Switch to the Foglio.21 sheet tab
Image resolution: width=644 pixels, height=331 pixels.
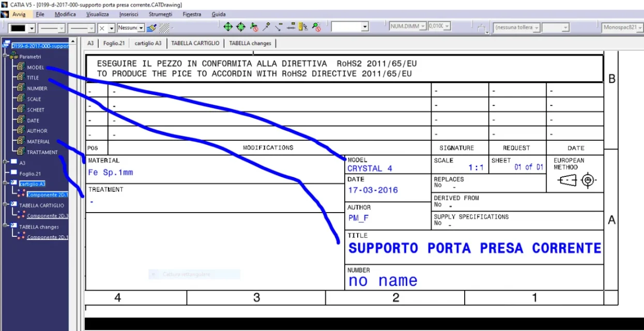click(114, 43)
